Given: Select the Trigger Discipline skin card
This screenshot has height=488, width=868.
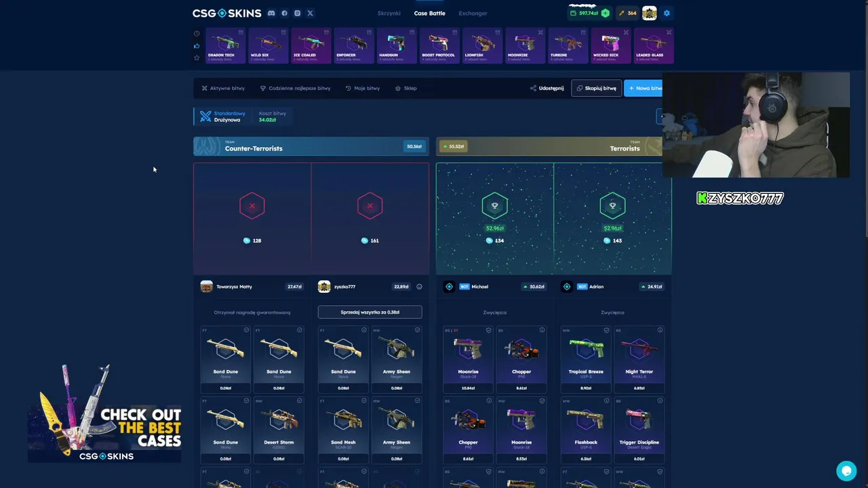Looking at the screenshot, I should tap(639, 430).
